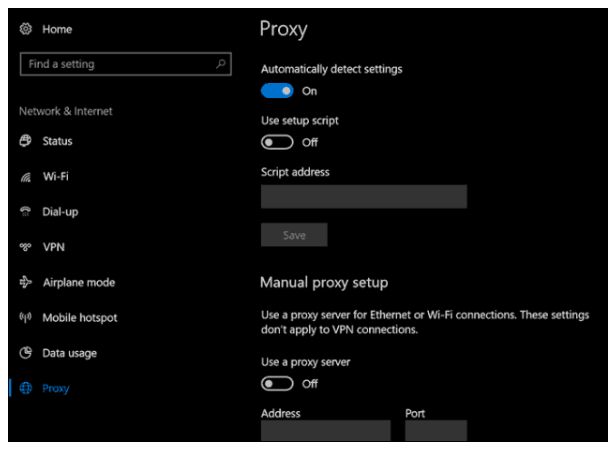The height and width of the screenshot is (458, 615).
Task: Click the Status globe icon
Action: pos(25,141)
